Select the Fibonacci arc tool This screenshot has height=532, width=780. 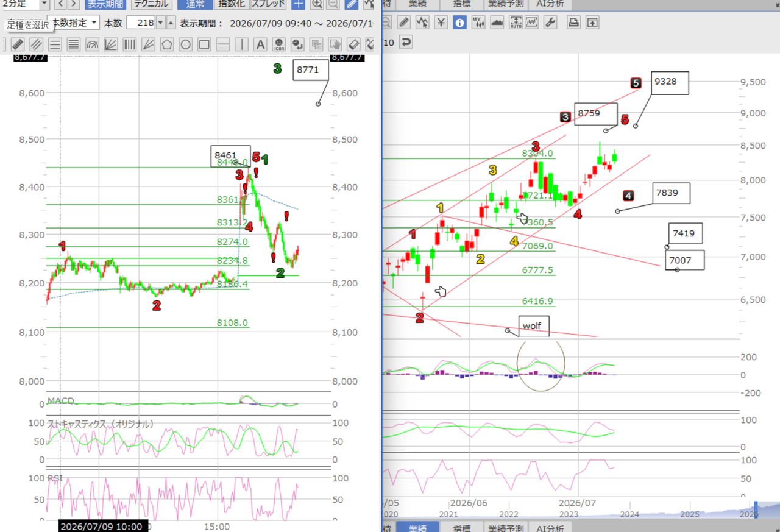point(93,44)
